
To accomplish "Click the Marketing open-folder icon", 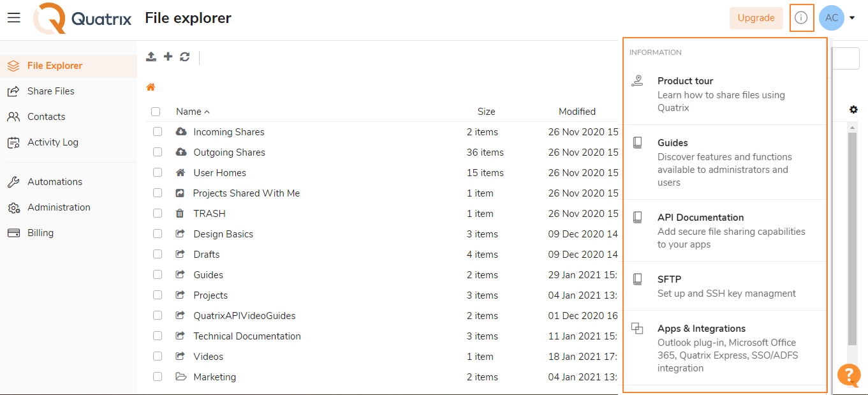I will tap(181, 377).
